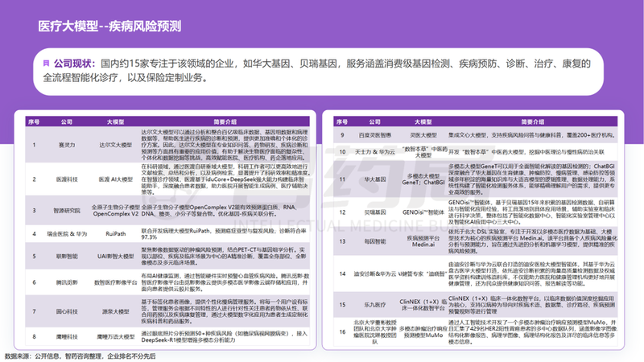Click description mentioning PET-CT in row 5
The width and height of the screenshot is (644, 362).
pyautogui.click(x=224, y=257)
